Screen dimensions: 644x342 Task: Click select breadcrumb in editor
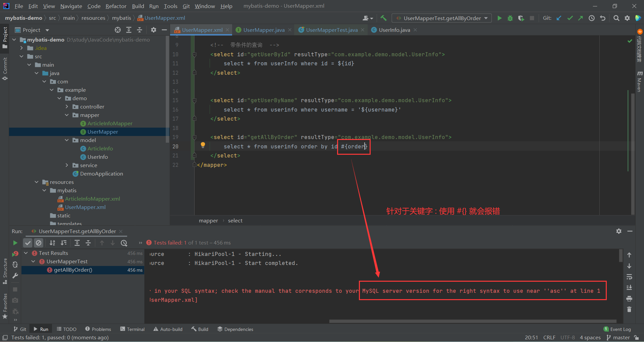coord(235,220)
